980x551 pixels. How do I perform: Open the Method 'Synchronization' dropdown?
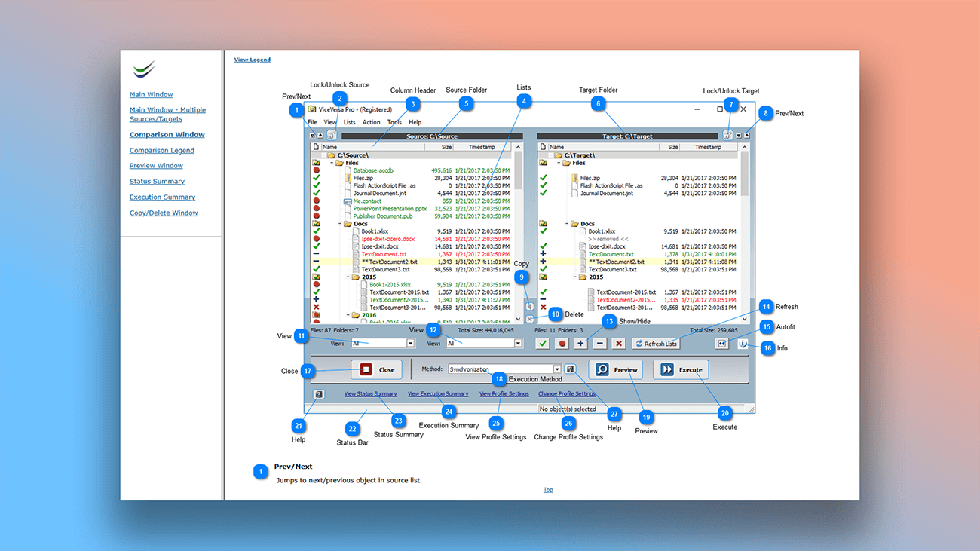coord(556,369)
